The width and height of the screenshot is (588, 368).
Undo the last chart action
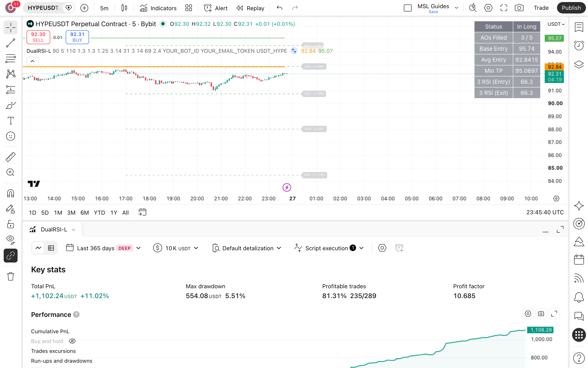(280, 8)
